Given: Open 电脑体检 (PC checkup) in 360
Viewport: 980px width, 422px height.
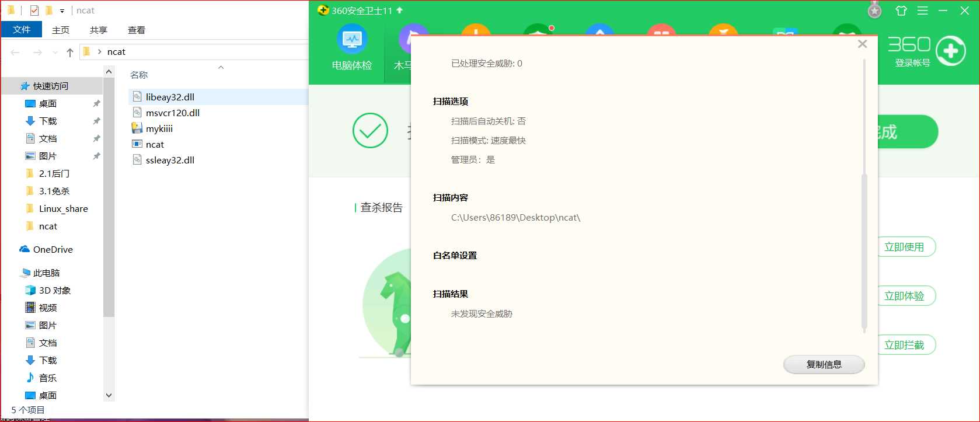Looking at the screenshot, I should tap(352, 49).
